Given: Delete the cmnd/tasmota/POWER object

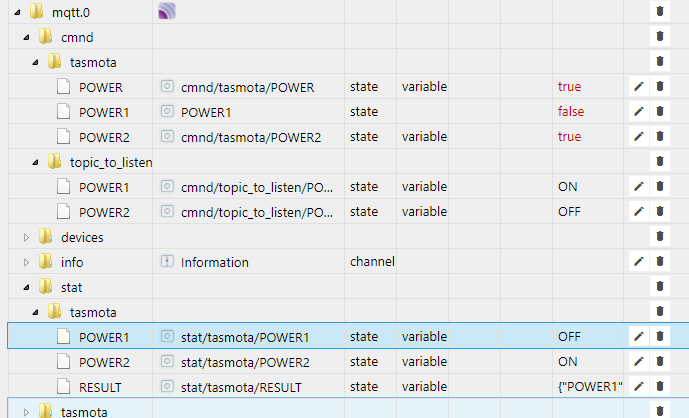Looking at the screenshot, I should click(x=660, y=87).
